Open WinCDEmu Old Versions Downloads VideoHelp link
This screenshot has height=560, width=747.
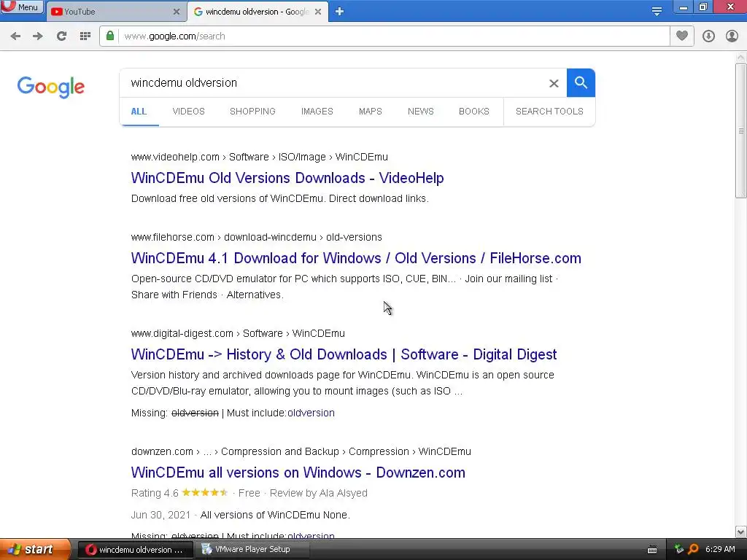click(287, 178)
